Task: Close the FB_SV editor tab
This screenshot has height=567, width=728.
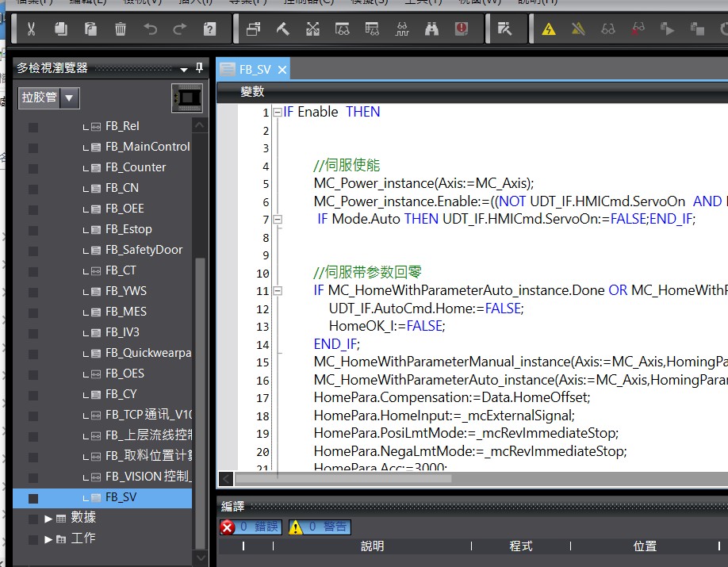Action: pos(281,70)
